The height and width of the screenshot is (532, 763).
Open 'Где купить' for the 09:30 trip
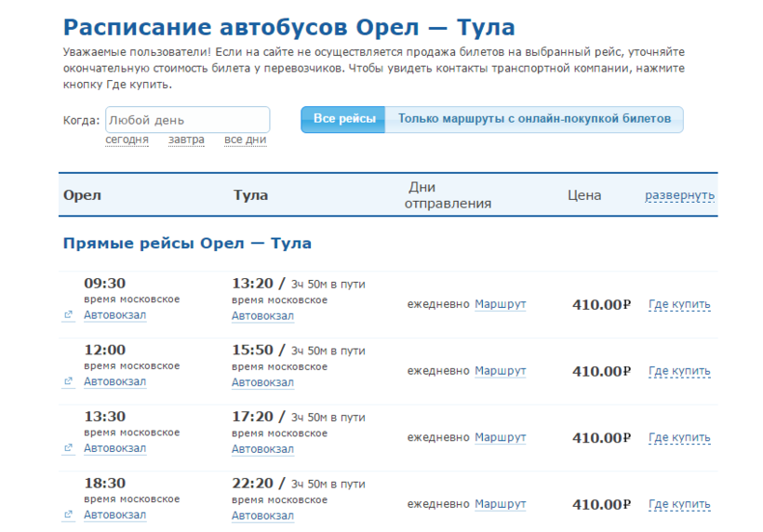(679, 304)
